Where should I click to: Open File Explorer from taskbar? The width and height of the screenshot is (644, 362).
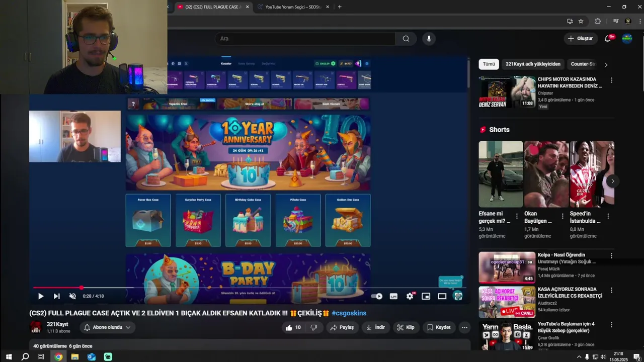(75, 357)
